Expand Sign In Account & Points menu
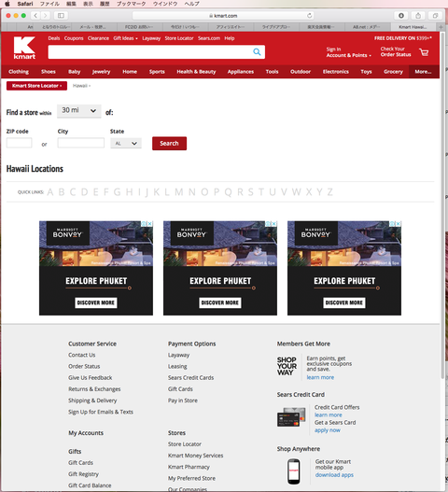The image size is (448, 492). [348, 52]
